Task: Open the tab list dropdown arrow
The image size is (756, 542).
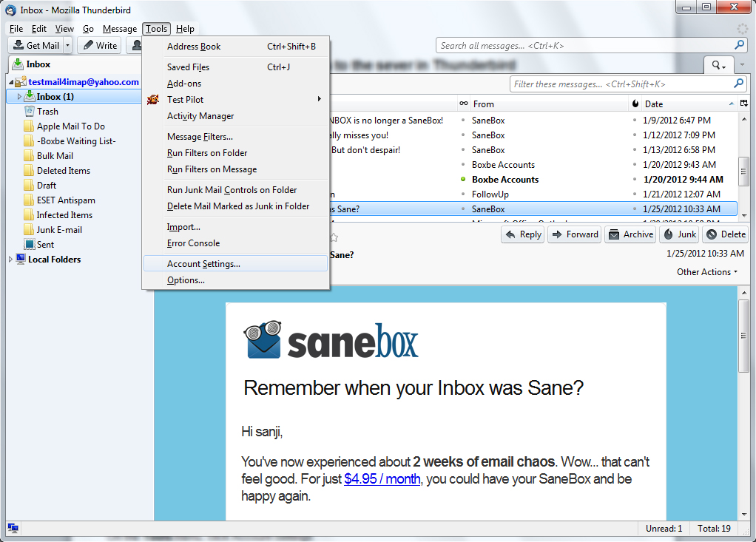Action: coord(742,64)
